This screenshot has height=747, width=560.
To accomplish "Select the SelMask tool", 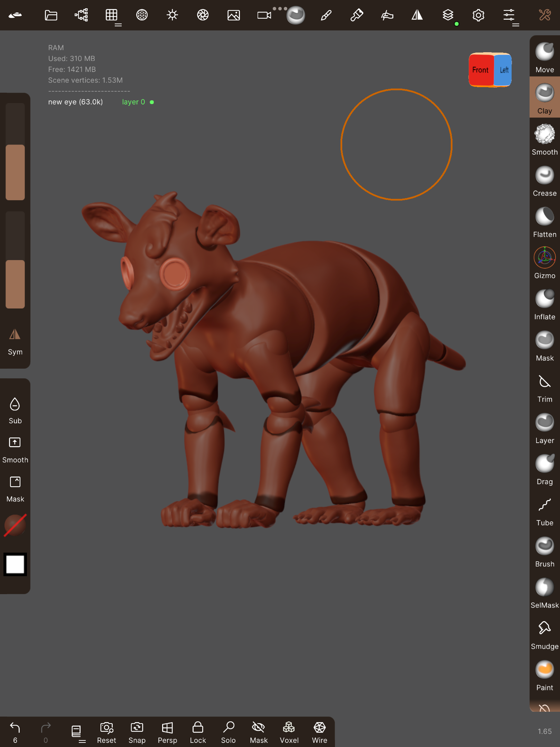I will point(545,592).
